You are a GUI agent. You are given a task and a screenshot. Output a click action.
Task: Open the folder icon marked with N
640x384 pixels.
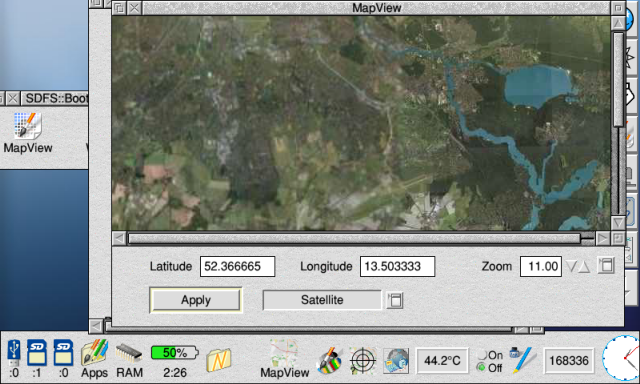219,360
